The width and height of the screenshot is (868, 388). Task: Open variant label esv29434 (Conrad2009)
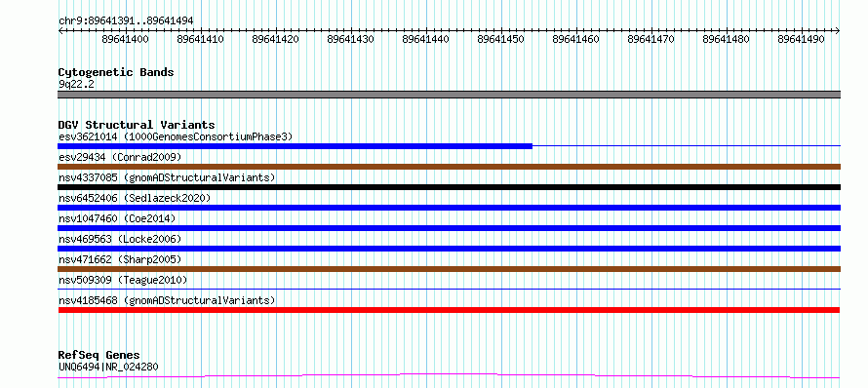[x=120, y=157]
